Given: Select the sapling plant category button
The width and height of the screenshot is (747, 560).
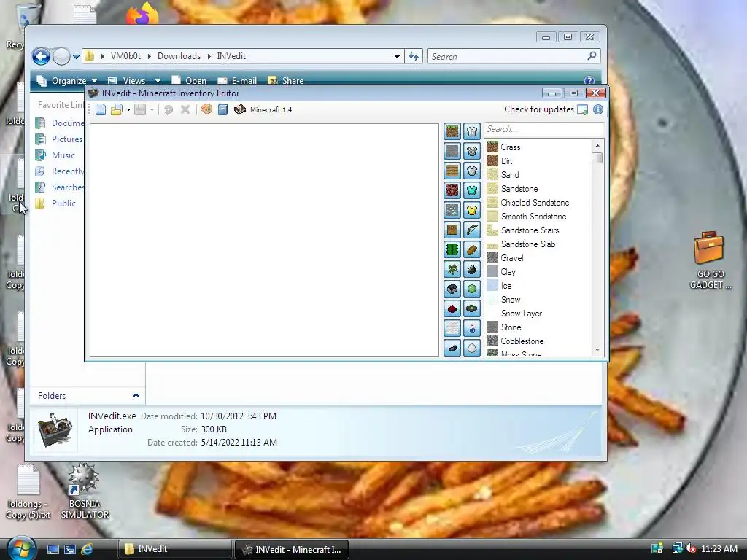Looking at the screenshot, I should click(x=452, y=269).
